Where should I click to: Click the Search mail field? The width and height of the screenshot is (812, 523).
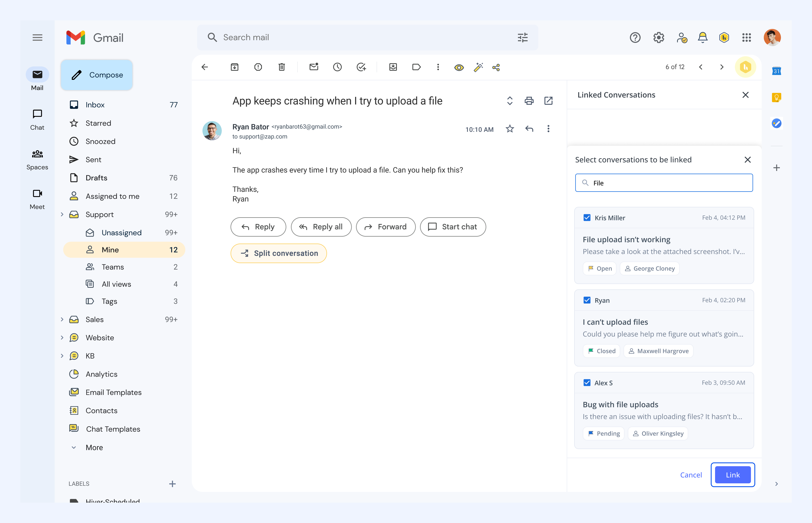pyautogui.click(x=367, y=37)
